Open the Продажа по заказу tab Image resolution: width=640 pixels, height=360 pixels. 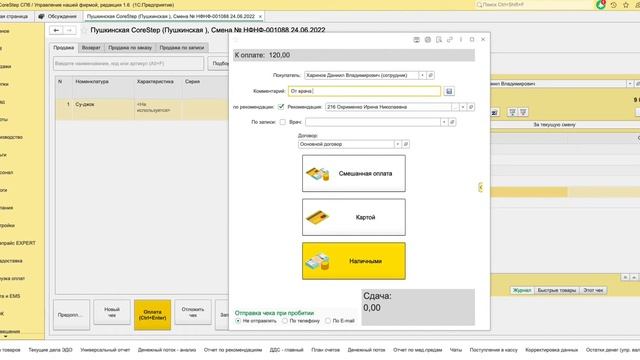pos(130,48)
